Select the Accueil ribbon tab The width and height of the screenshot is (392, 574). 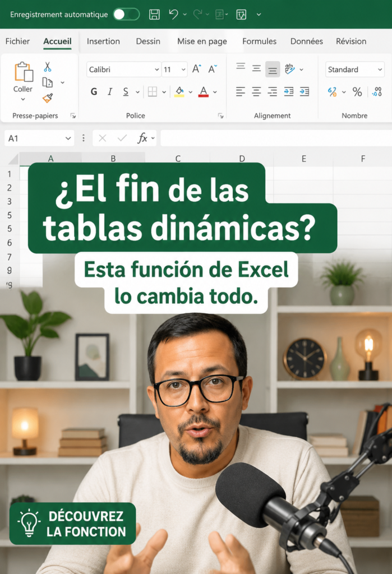(x=57, y=41)
